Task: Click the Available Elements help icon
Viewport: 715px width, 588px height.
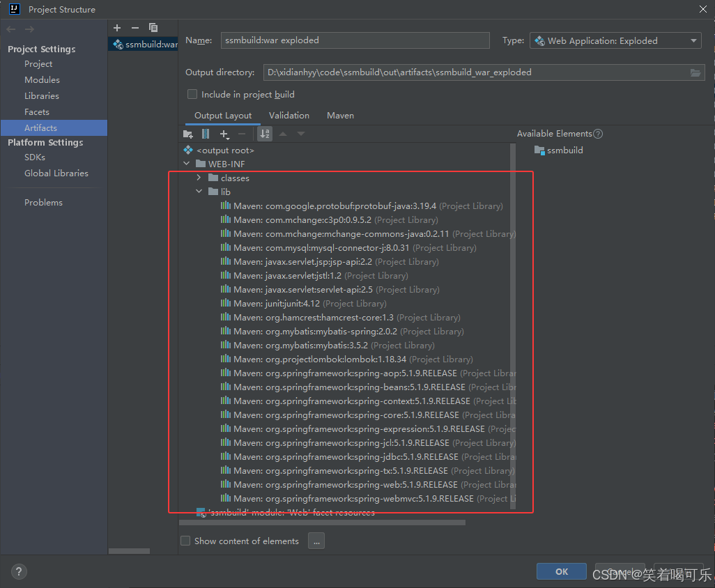Action: coord(598,134)
